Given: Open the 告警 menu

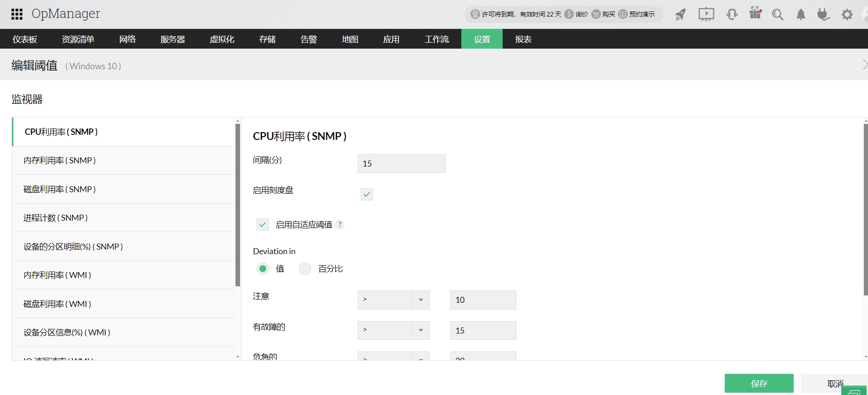Looking at the screenshot, I should pos(308,39).
